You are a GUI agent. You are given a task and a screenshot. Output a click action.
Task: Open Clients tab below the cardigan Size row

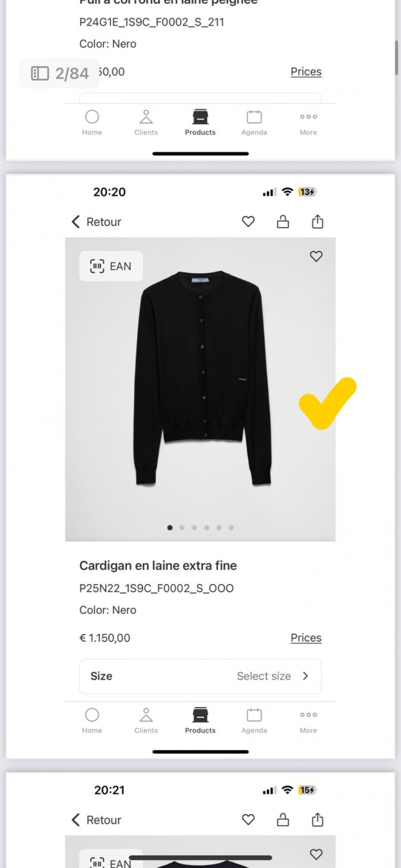(146, 720)
